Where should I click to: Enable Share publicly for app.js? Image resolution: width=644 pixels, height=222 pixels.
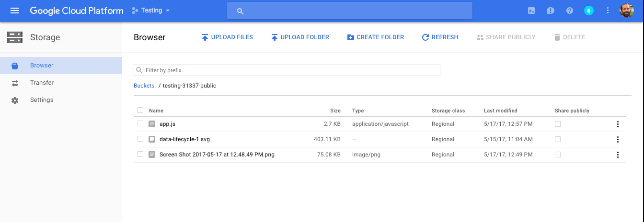pos(558,123)
